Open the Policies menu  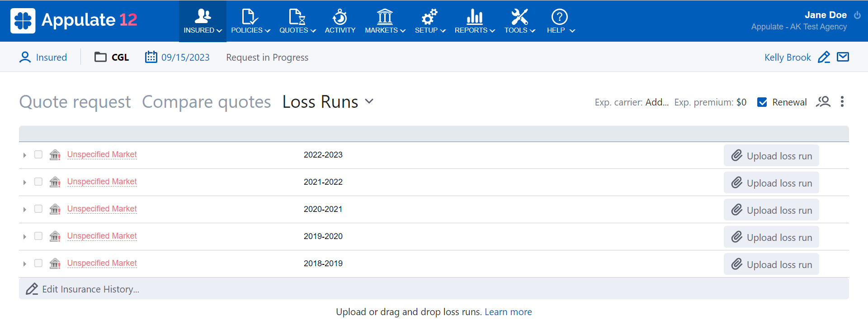(250, 21)
